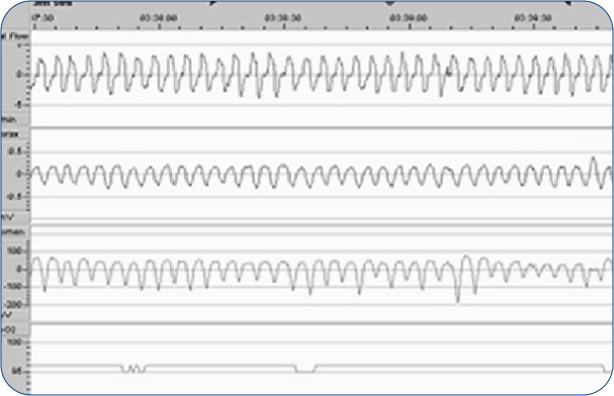Click the SpO2 scale value 95
The height and width of the screenshot is (396, 614).
pyautogui.click(x=17, y=371)
